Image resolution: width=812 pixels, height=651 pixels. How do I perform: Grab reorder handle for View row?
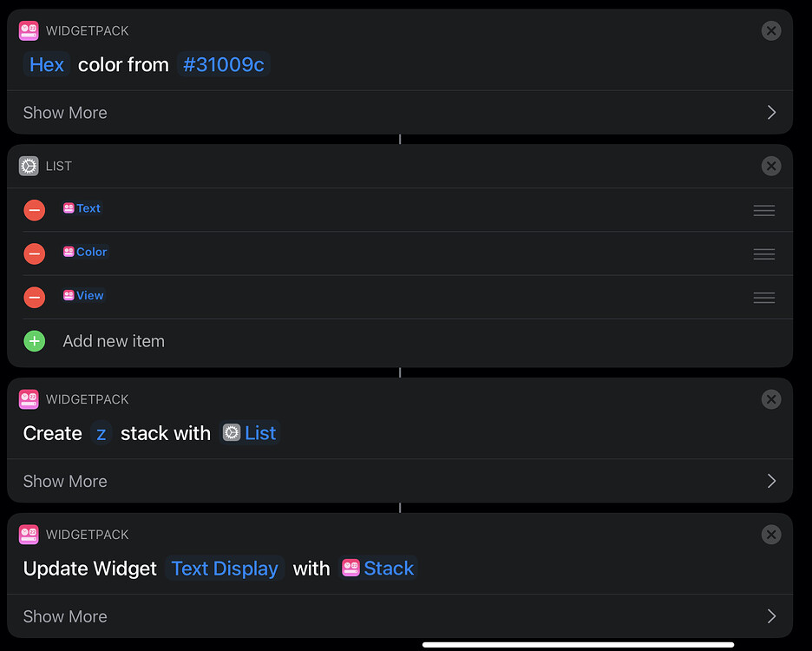click(x=763, y=298)
